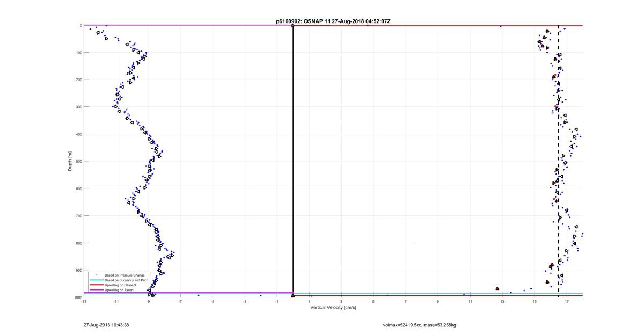This screenshot has height=334, width=644.
Task: Click the 'volmax=52419.5cc, mass=53.258kg' footer text
Action: coord(420,325)
